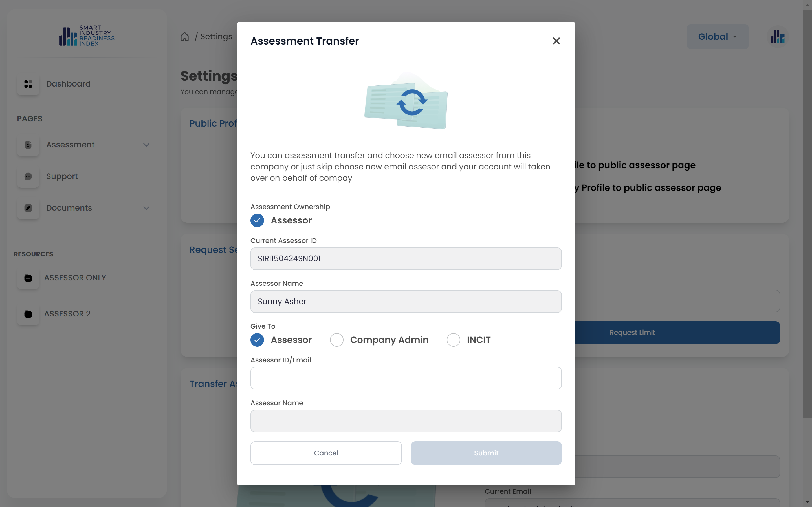
Task: Select Company Admin under Give To
Action: tap(336, 340)
